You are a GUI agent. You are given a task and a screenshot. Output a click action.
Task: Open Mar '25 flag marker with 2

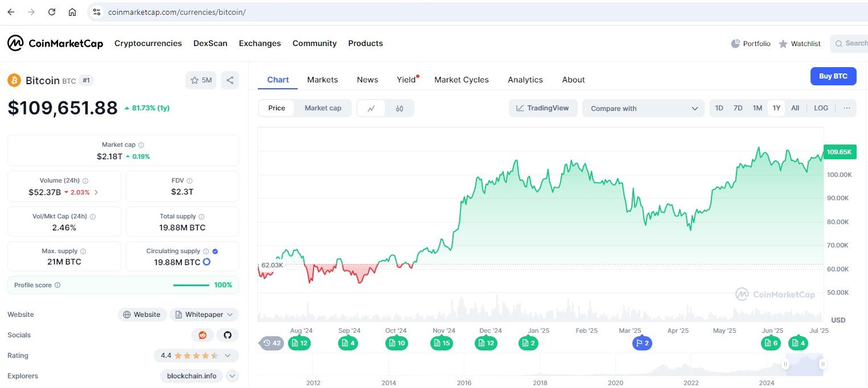tap(642, 343)
